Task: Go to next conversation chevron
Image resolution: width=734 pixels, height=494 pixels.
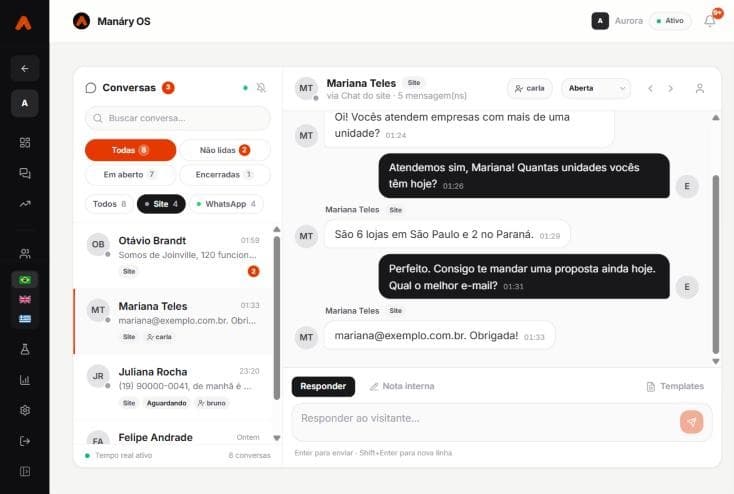Action: 670,88
